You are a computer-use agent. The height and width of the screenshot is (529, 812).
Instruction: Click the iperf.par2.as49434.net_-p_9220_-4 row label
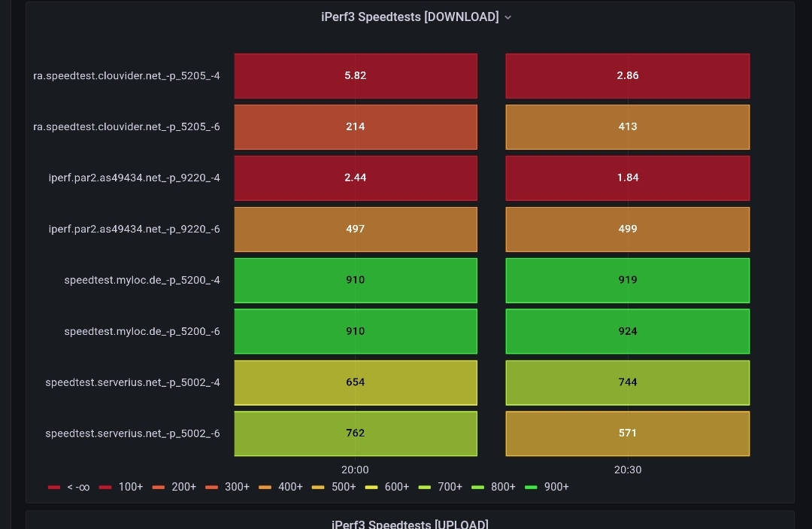pos(134,178)
